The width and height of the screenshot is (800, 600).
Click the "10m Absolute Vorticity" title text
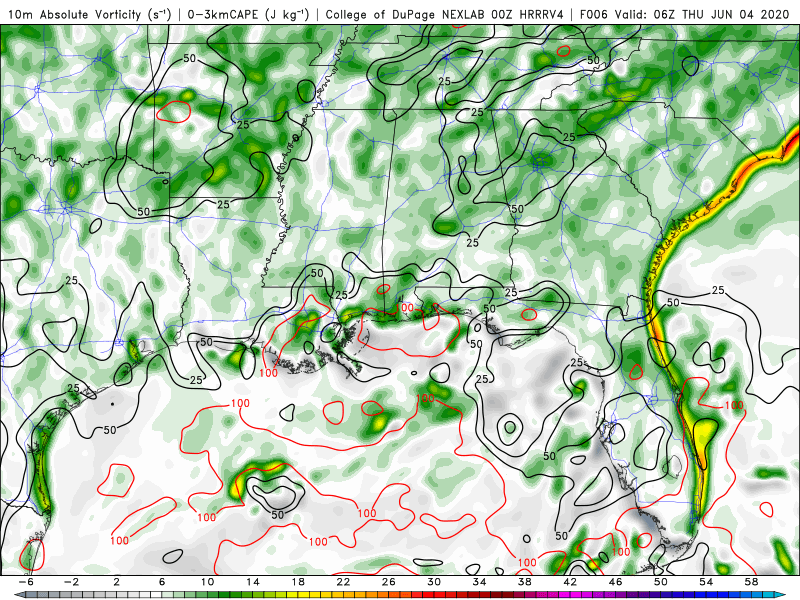pos(74,15)
